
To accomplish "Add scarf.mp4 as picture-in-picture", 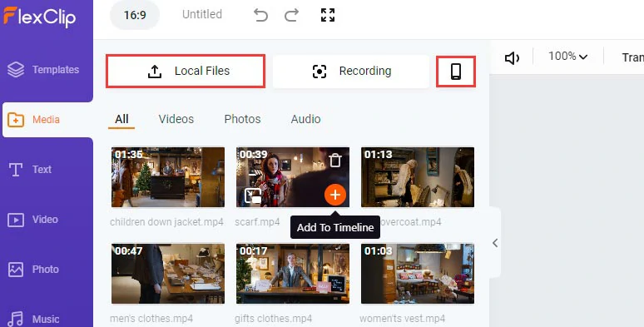I will point(253,196).
